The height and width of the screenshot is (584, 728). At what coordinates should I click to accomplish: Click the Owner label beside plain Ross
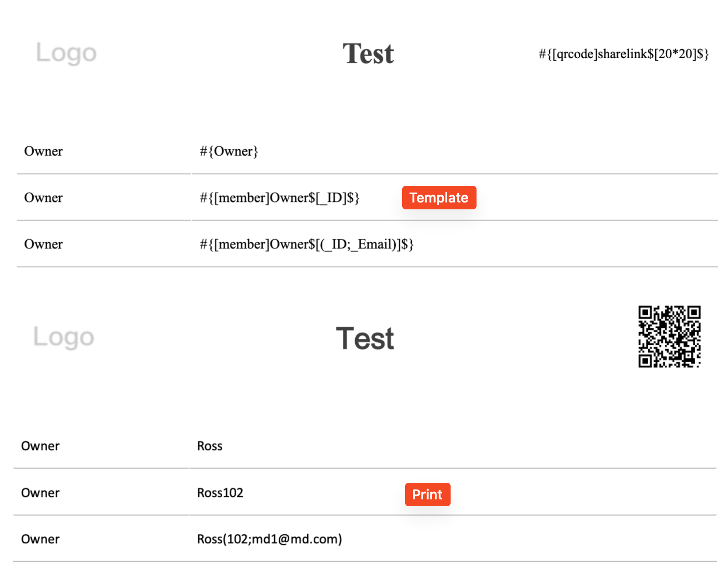[x=40, y=446]
